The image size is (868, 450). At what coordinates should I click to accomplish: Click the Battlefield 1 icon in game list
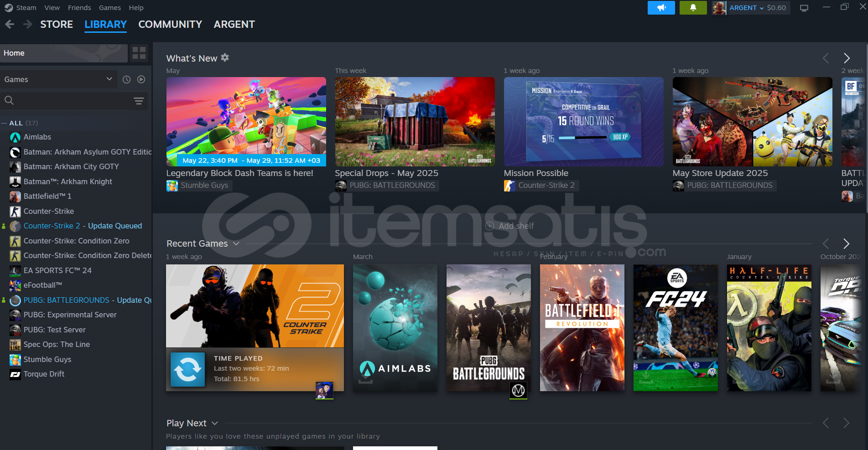click(x=15, y=197)
